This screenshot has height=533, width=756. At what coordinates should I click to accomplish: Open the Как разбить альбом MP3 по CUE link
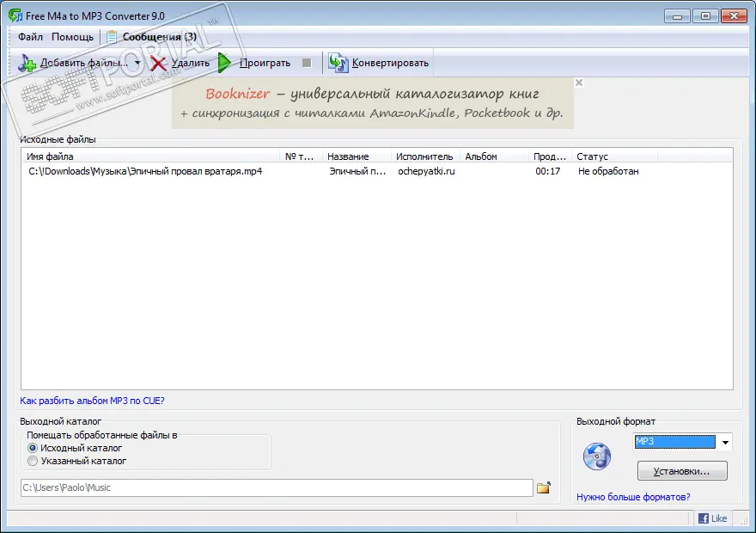point(92,401)
